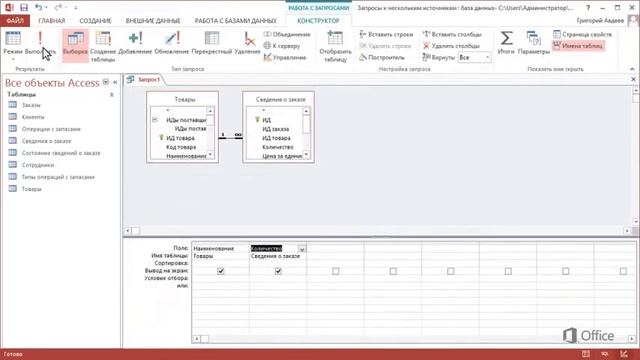
Task: Check Вывод на экран in sixth column
Action: pos(508,271)
